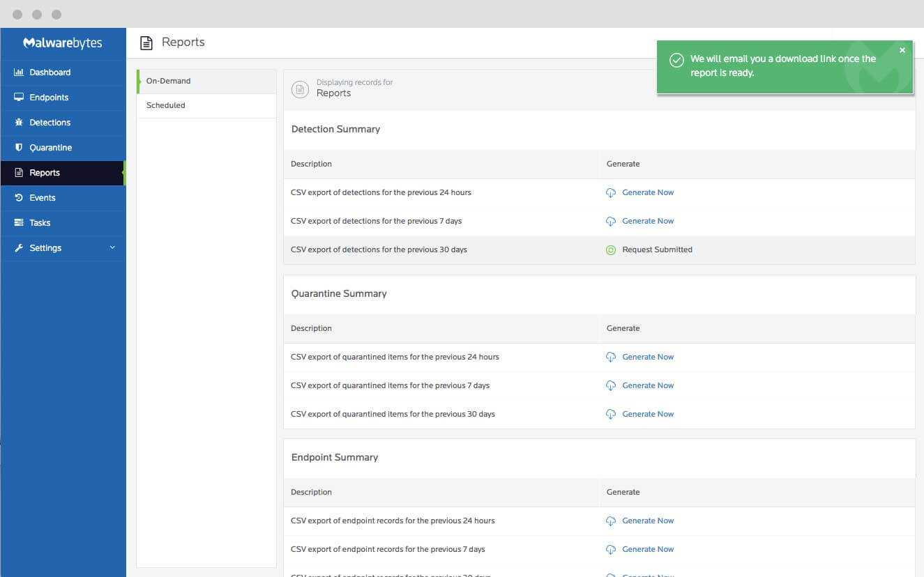
Task: Click the Request Submitted status icon
Action: [x=611, y=250]
